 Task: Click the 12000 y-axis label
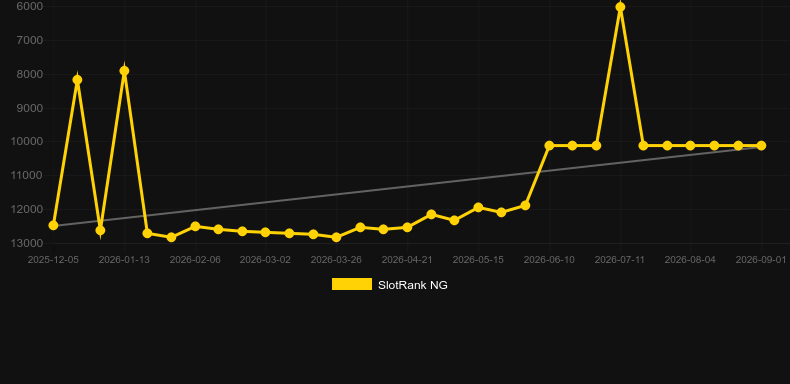tap(27, 209)
